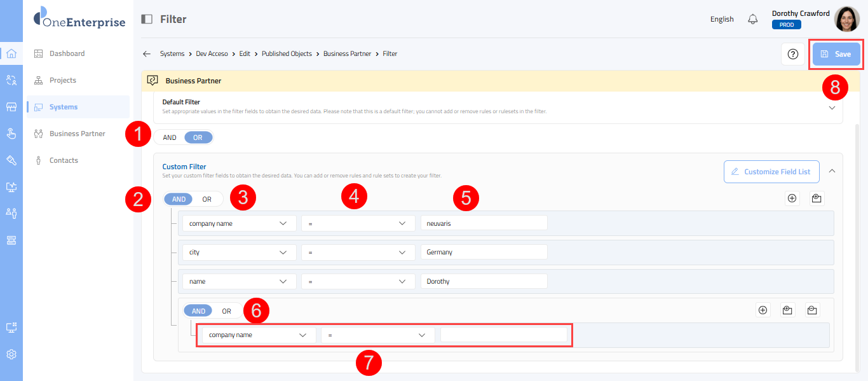Click the neuvaris value input field
The height and width of the screenshot is (381, 868).
483,224
